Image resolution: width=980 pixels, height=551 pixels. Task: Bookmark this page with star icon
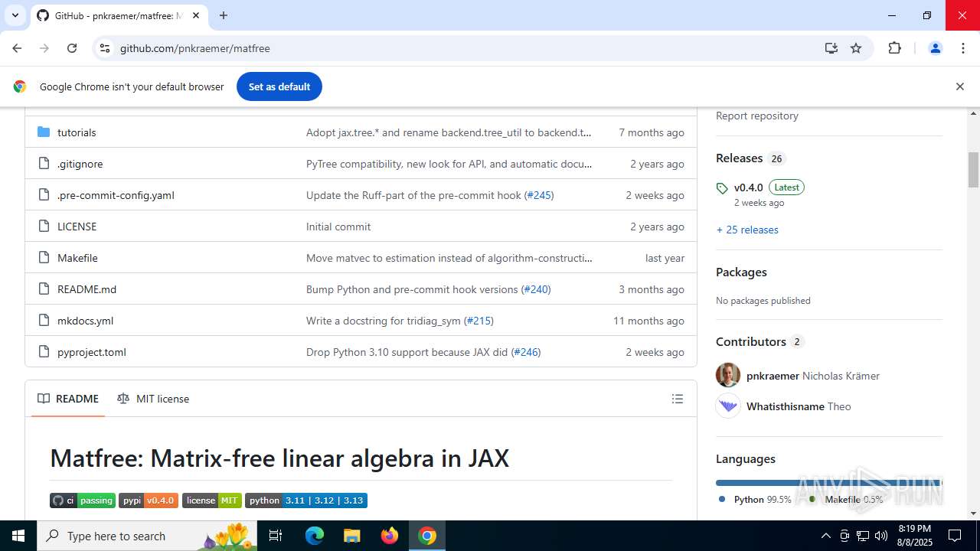pyautogui.click(x=856, y=48)
